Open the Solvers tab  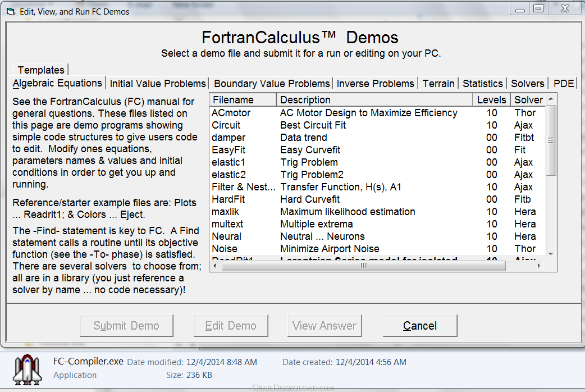(x=528, y=83)
